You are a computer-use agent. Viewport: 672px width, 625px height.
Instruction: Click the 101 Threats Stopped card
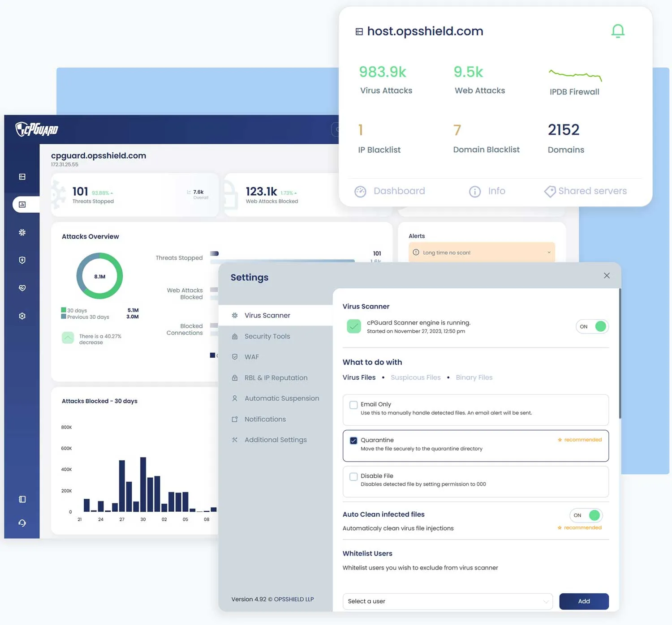135,195
